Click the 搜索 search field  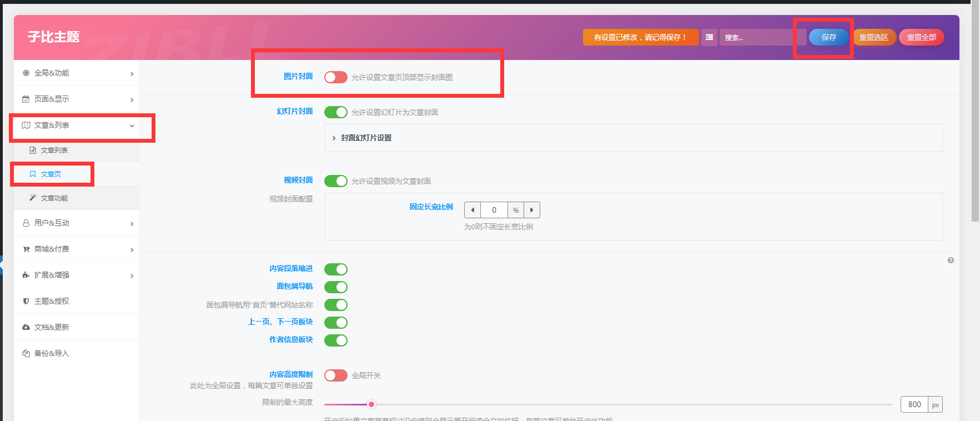point(762,37)
